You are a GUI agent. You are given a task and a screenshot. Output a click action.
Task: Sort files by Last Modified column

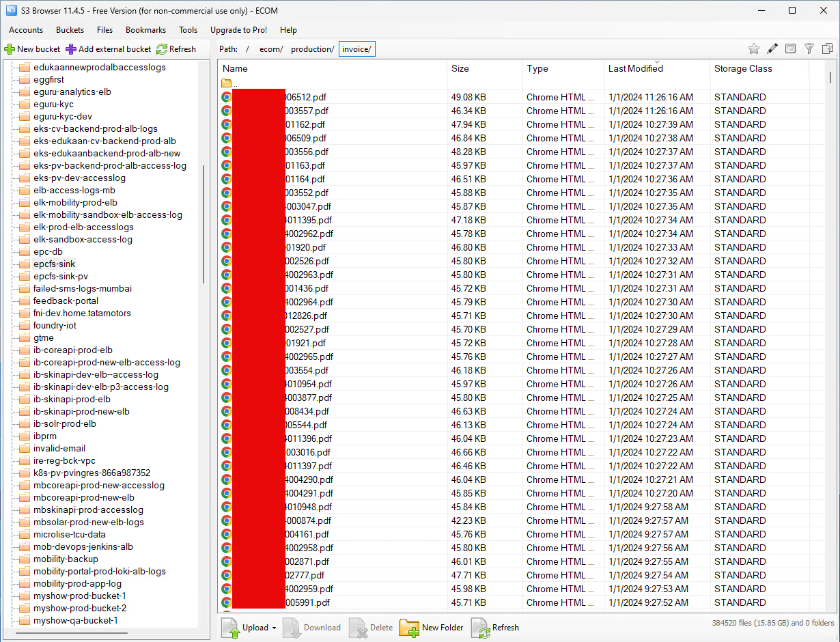[635, 68]
